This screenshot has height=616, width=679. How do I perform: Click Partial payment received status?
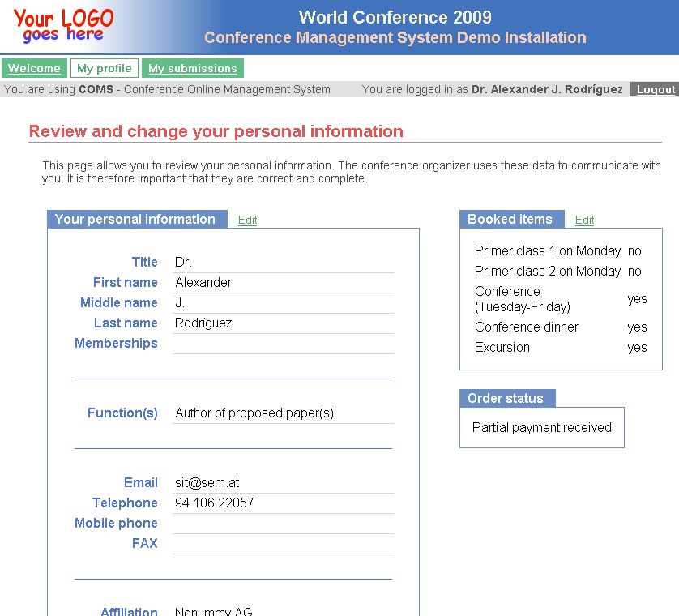[542, 428]
